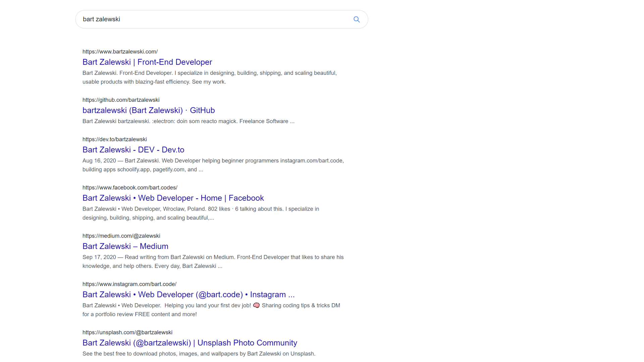
Task: Open 'Bart Zalewski | Front-End Developer' result
Action: pos(147,62)
